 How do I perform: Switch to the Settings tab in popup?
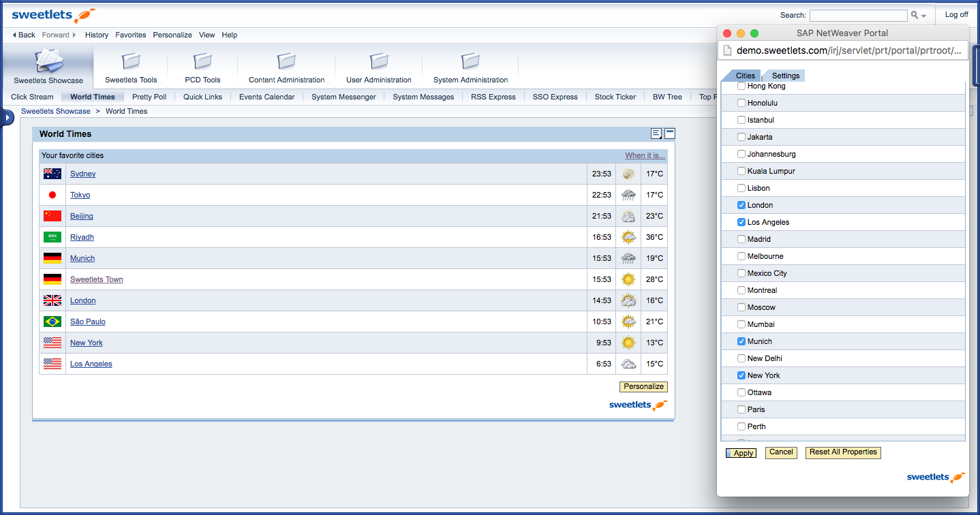click(x=785, y=76)
